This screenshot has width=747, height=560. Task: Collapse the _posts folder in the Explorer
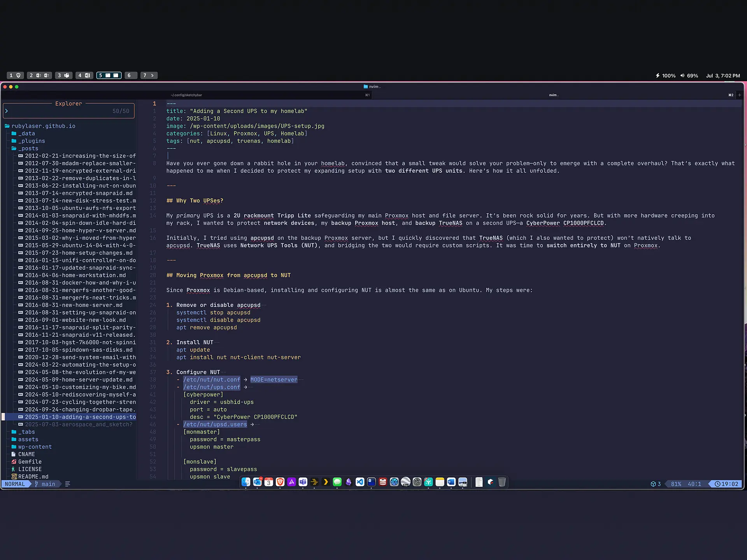[x=29, y=148]
